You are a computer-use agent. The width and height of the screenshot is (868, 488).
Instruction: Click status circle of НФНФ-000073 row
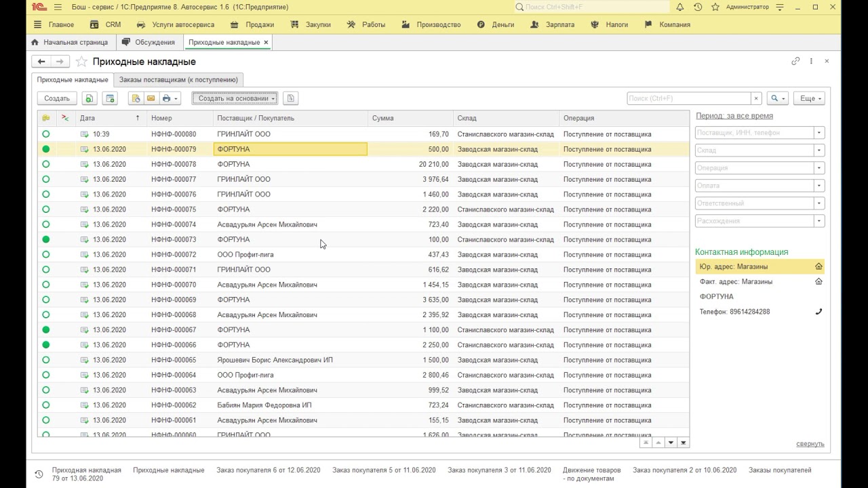(46, 239)
